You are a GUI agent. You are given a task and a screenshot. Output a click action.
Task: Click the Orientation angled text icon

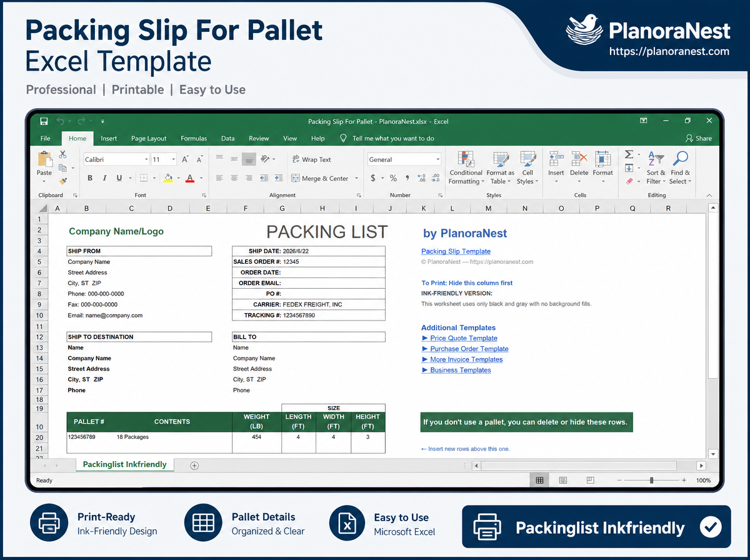[264, 159]
